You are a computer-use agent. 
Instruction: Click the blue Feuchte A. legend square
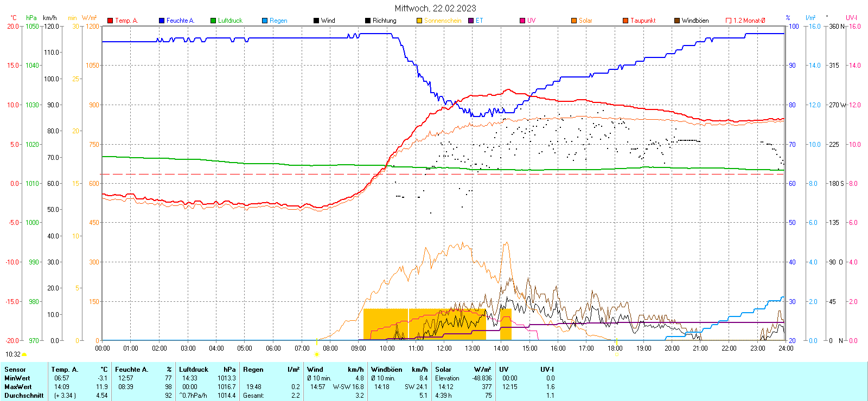162,21
